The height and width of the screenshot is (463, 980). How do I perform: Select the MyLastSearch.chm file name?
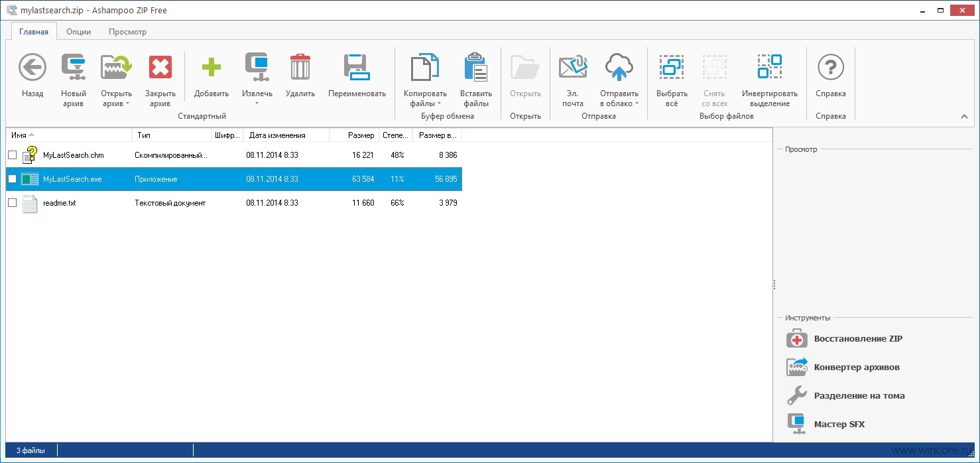click(74, 155)
